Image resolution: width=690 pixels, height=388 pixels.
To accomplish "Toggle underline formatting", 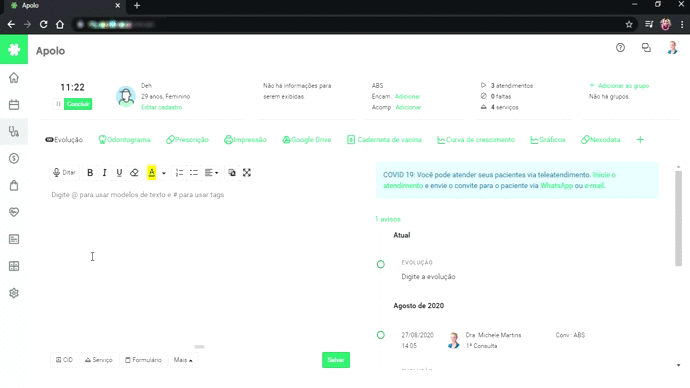I will click(119, 173).
